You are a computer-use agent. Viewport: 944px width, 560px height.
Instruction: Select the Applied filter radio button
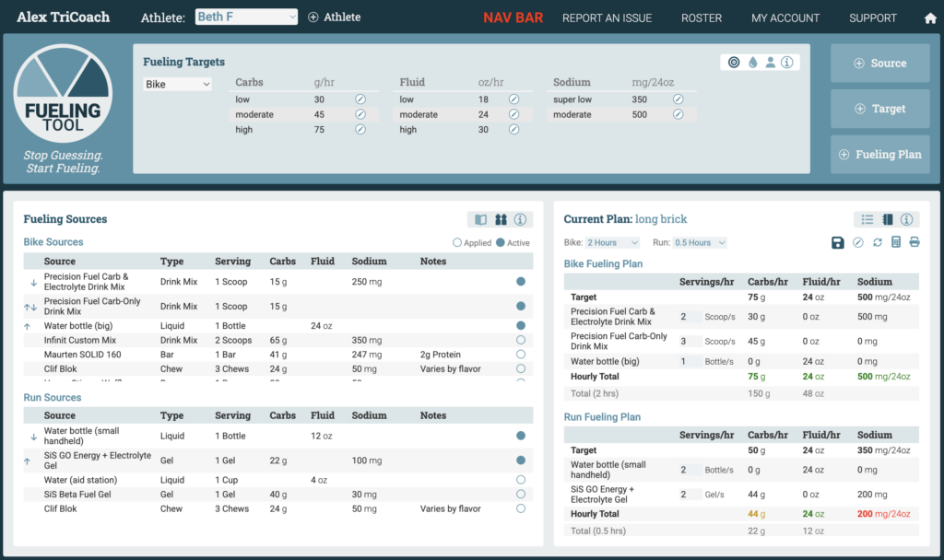(x=457, y=242)
